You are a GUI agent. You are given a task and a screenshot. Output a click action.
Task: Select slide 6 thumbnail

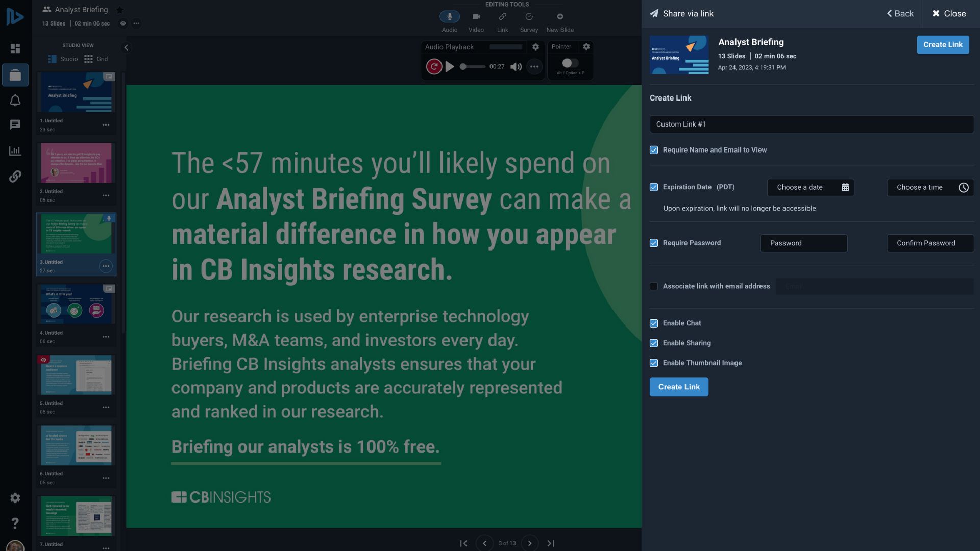click(76, 445)
